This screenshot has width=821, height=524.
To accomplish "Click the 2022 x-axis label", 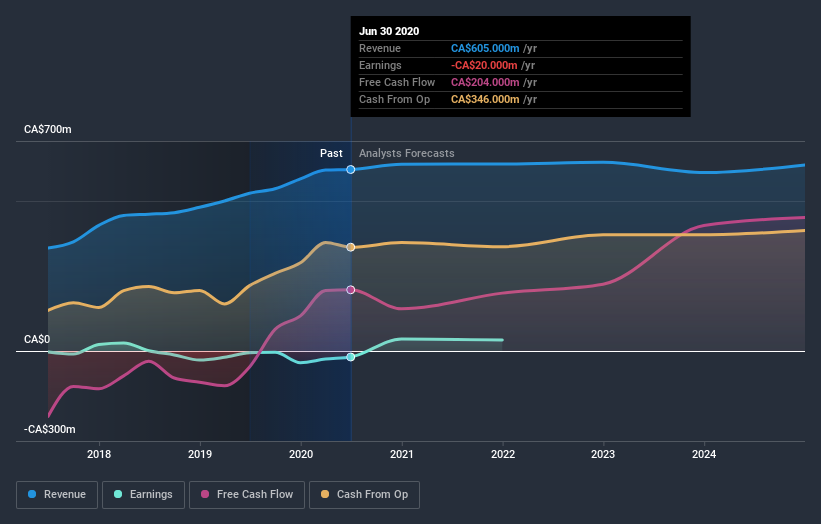I will click(x=503, y=454).
